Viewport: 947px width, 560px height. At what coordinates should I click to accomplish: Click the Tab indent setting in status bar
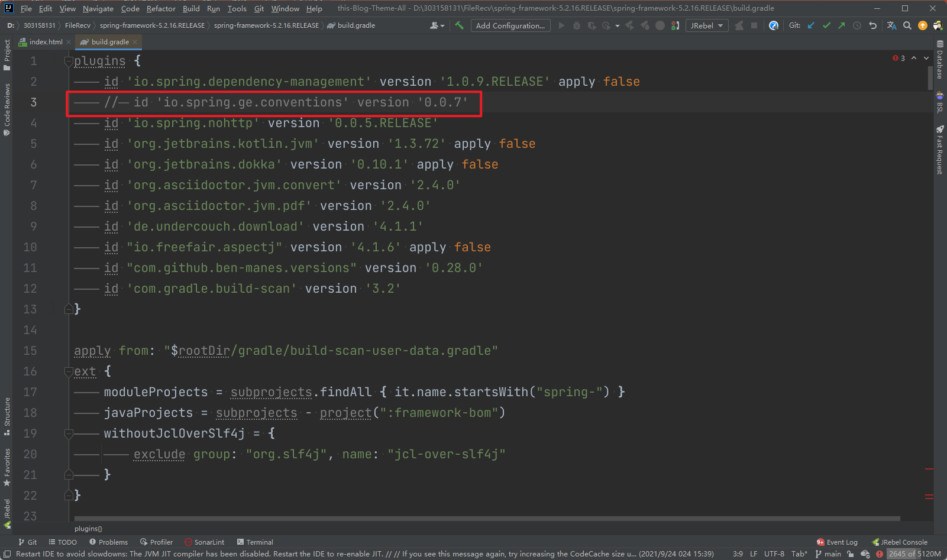tap(799, 554)
